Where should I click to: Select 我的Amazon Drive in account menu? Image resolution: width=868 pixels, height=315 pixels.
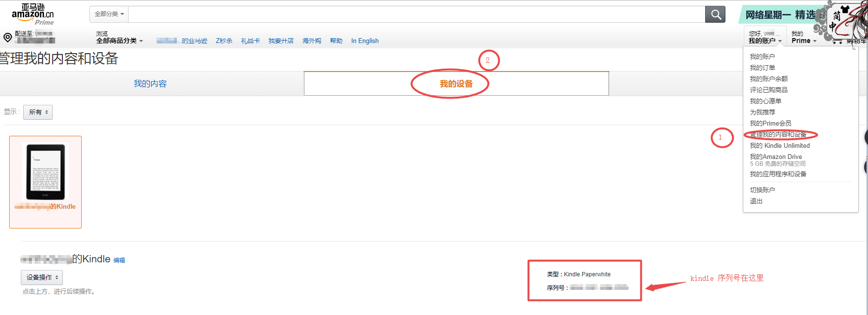[776, 157]
